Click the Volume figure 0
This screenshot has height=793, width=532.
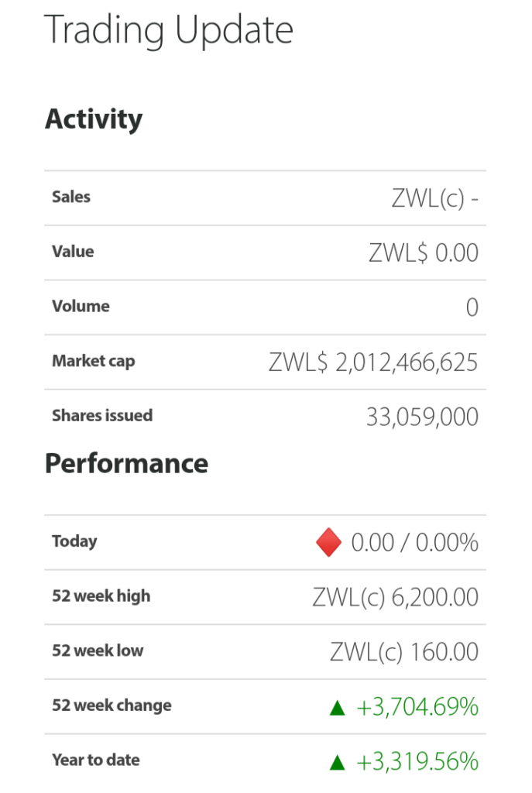[472, 307]
